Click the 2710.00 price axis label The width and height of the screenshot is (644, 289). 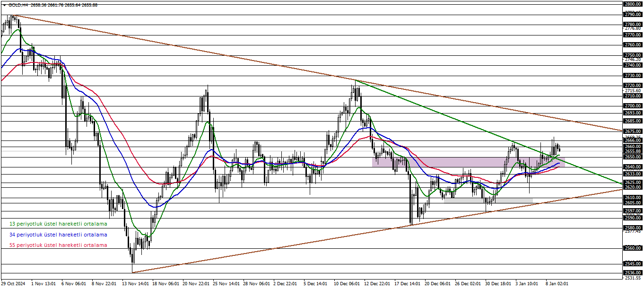633,96
